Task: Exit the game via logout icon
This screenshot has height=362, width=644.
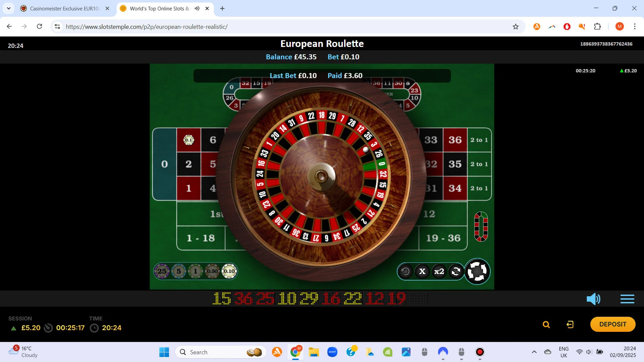Action: point(570,324)
